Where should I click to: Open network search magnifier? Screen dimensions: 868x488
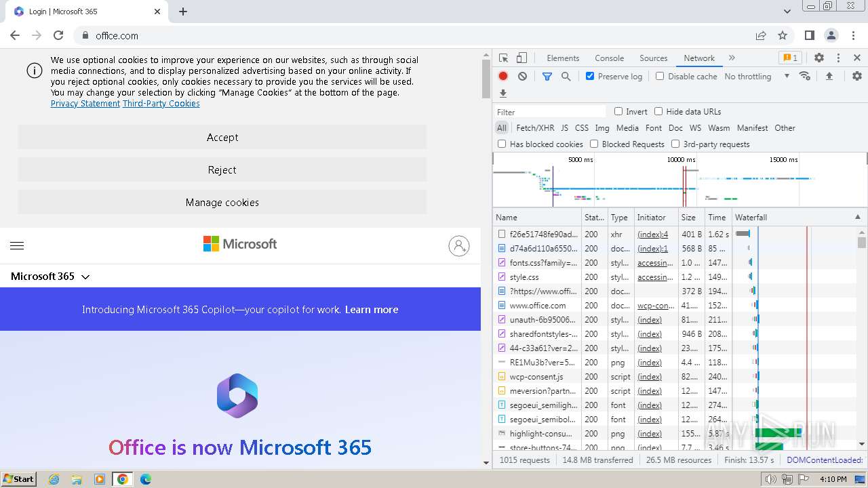566,77
